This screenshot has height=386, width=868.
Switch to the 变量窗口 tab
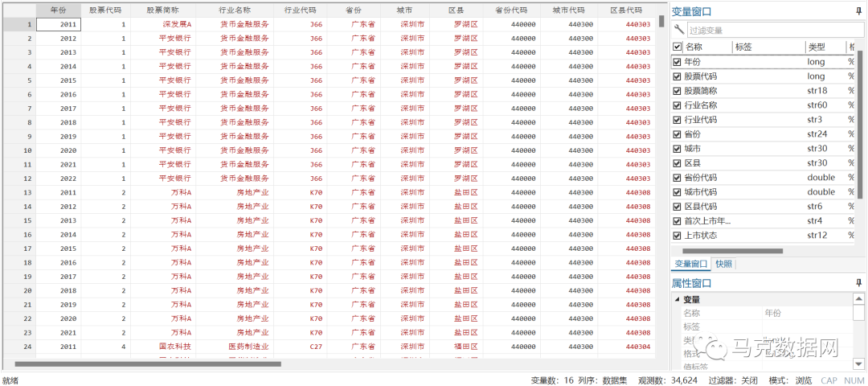point(691,264)
